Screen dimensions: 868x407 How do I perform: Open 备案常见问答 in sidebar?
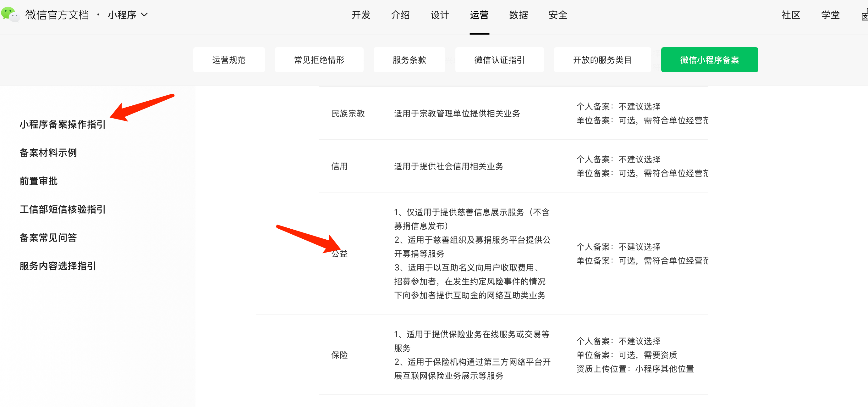coord(48,238)
